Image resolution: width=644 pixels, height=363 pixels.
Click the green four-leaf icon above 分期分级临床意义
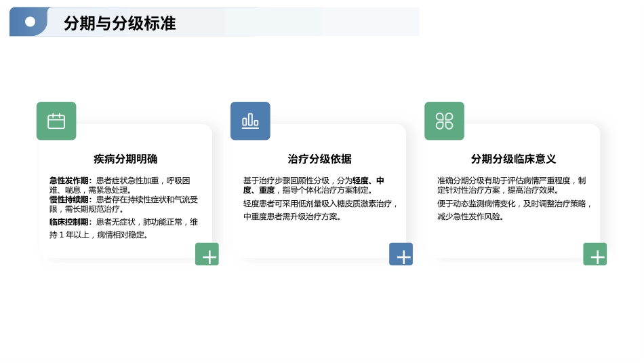(445, 121)
